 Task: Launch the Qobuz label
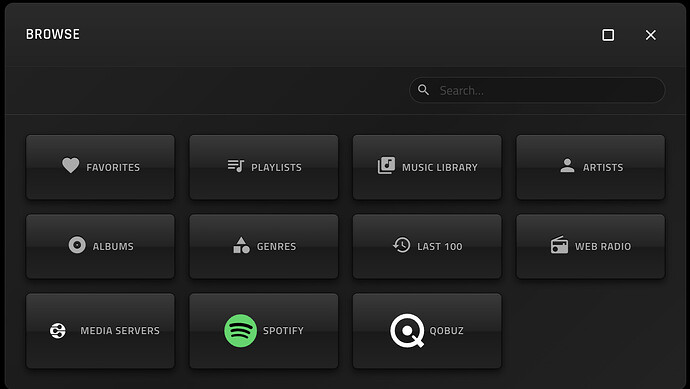447,330
